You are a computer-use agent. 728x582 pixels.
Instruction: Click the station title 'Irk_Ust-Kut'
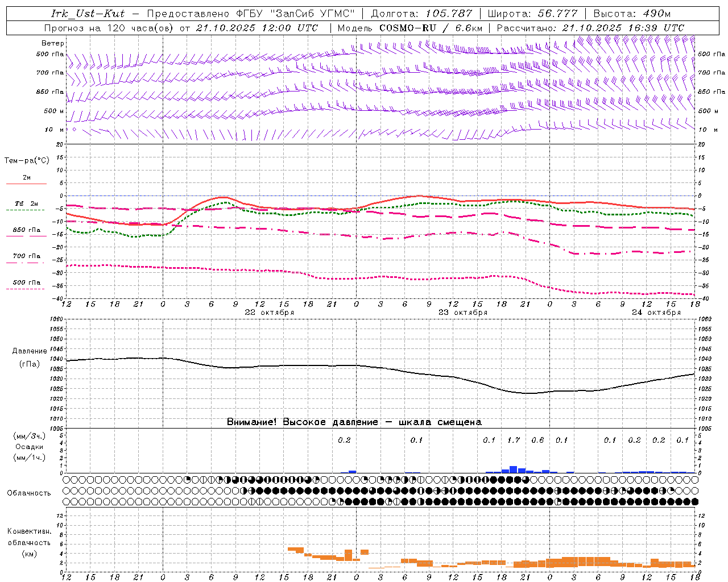coord(88,14)
